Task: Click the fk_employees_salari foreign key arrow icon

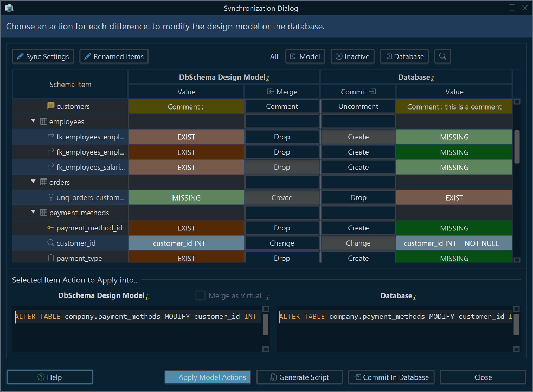Action: tap(50, 166)
